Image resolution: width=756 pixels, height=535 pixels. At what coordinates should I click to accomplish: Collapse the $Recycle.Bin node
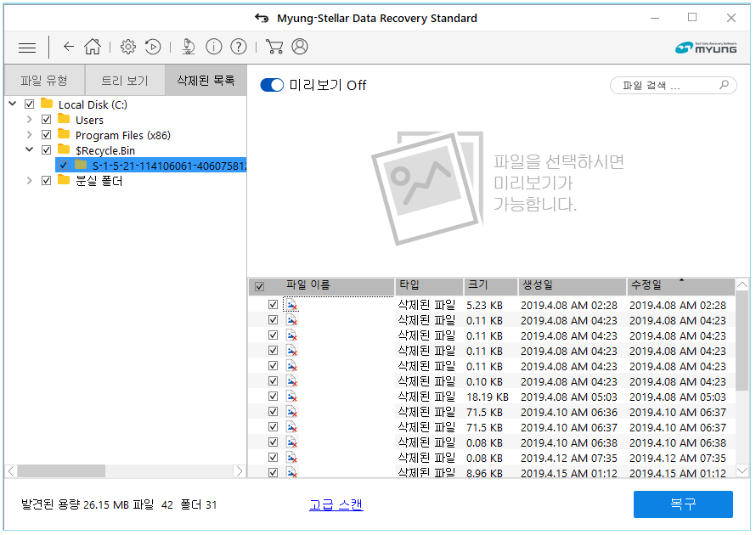coord(30,149)
